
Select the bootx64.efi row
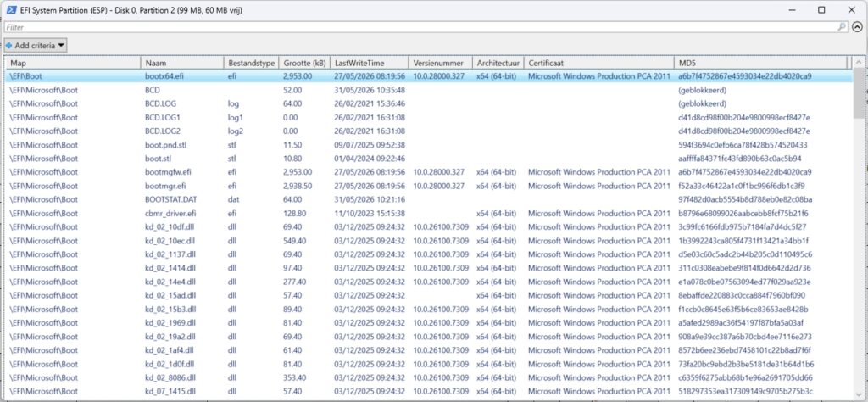tap(429, 76)
